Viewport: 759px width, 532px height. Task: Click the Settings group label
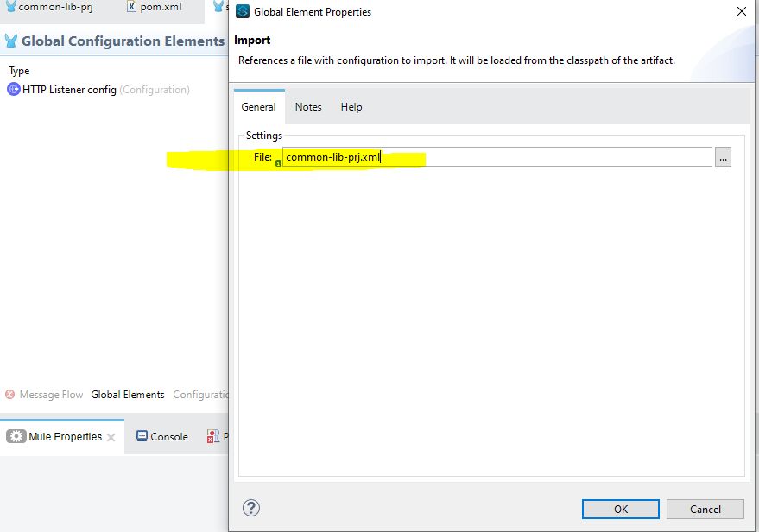pyautogui.click(x=264, y=136)
